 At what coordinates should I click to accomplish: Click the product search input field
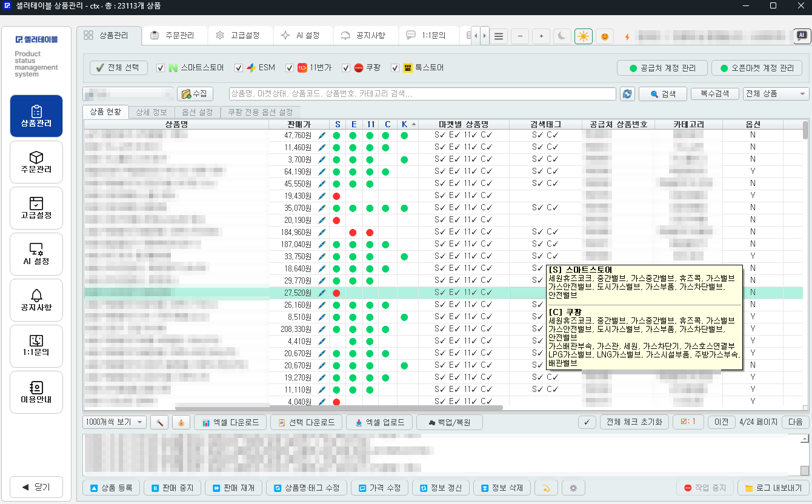pos(422,94)
